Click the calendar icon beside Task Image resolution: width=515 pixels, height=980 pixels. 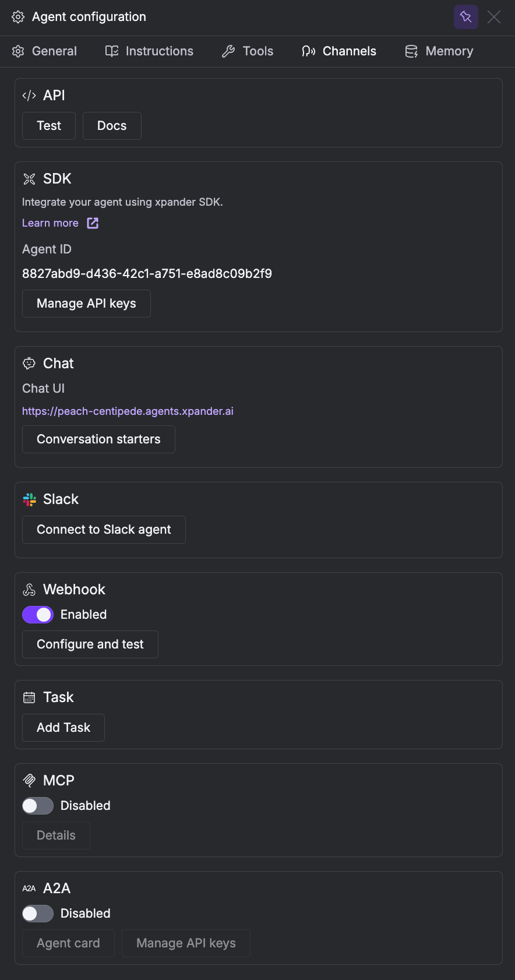tap(29, 697)
